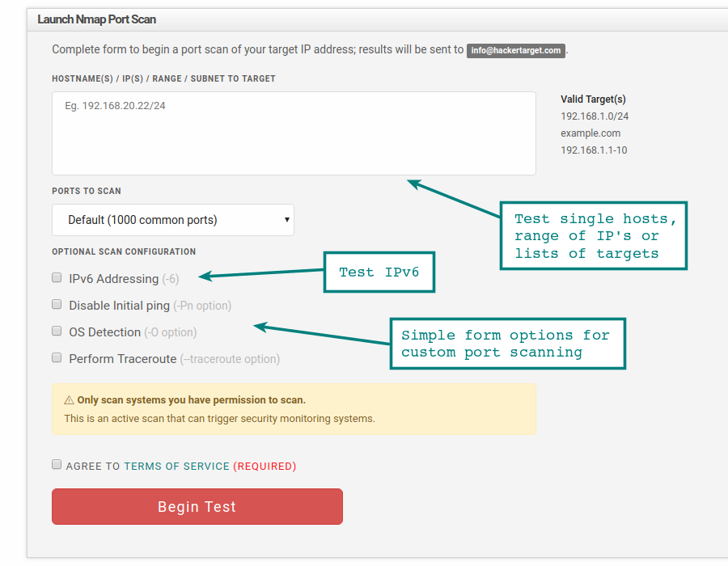Click the Hostname(s) / IP(s) field label

[x=164, y=79]
